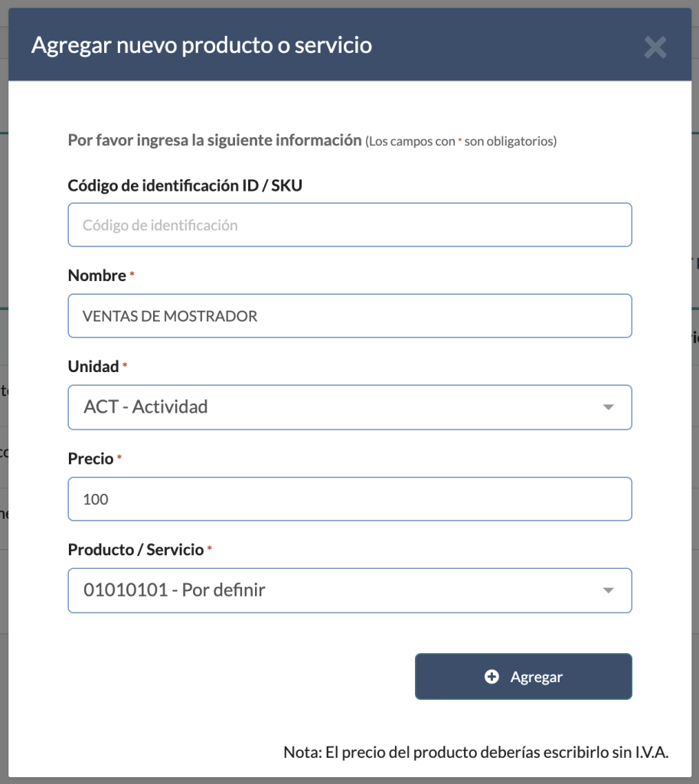Click the Precio field showing 100
The width and height of the screenshot is (699, 784).
point(350,499)
